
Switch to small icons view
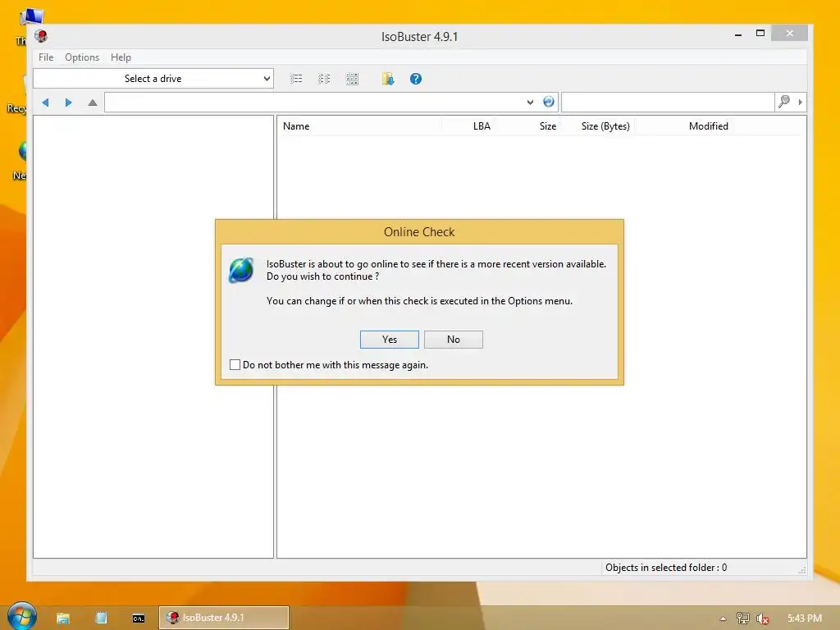click(323, 80)
